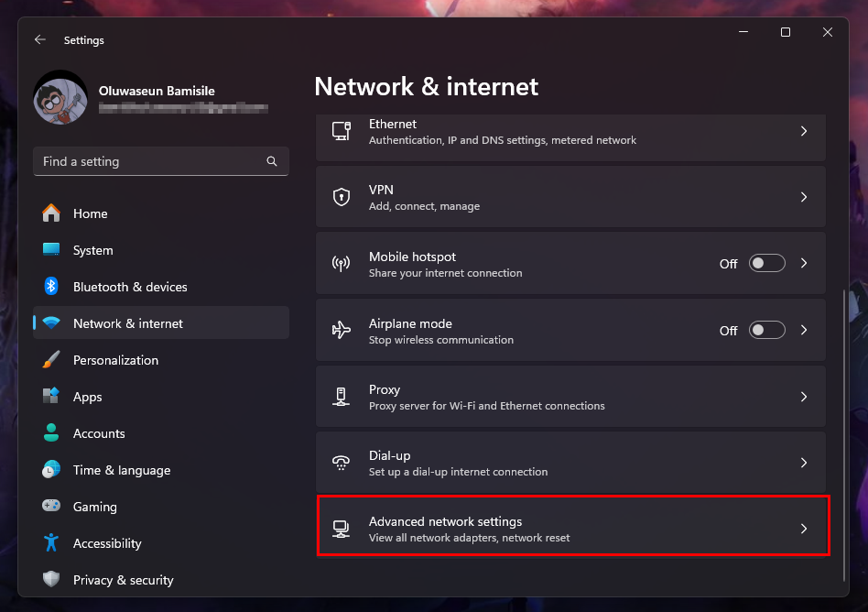Screen dimensions: 868x612
Task: Click the Airplane mode plane icon
Action: click(342, 330)
